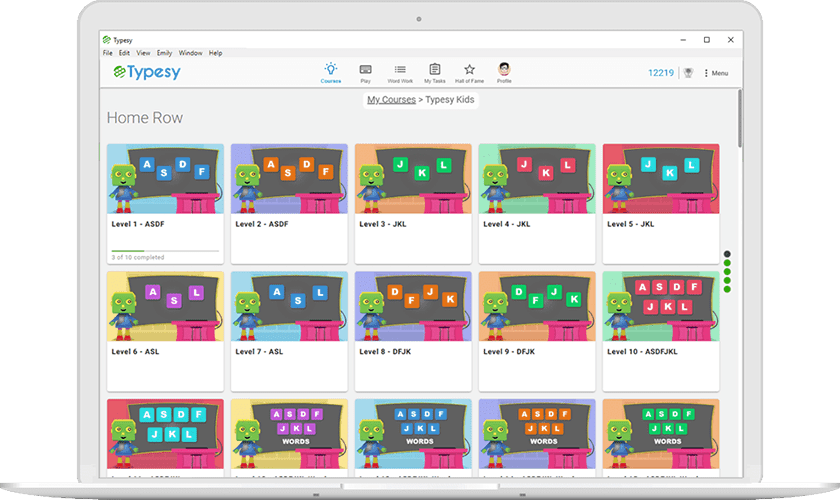Maximize the Typesy window
This screenshot has height=500, width=840.
pos(707,40)
